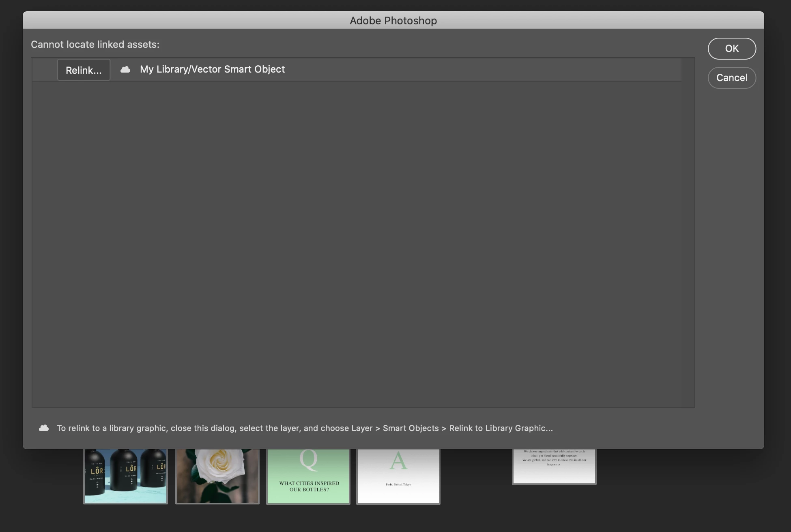
Task: Click the cloud icon beside My Library/Vector Smart Object
Action: (x=125, y=69)
